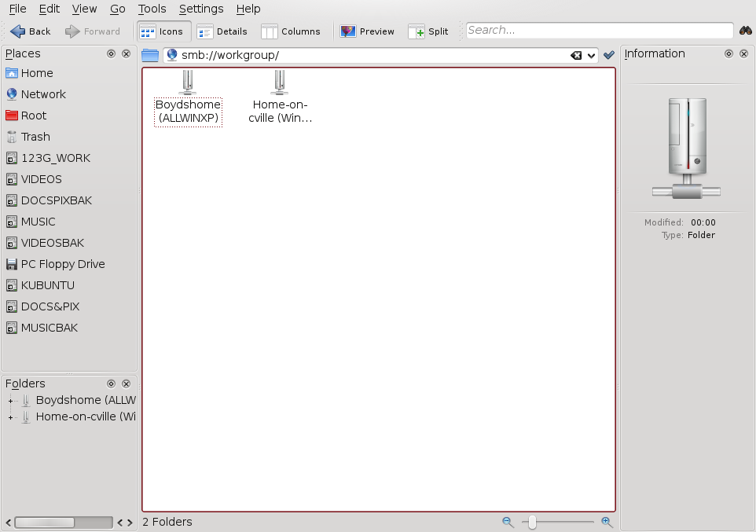
Task: Open the Settings menu
Action: point(200,9)
